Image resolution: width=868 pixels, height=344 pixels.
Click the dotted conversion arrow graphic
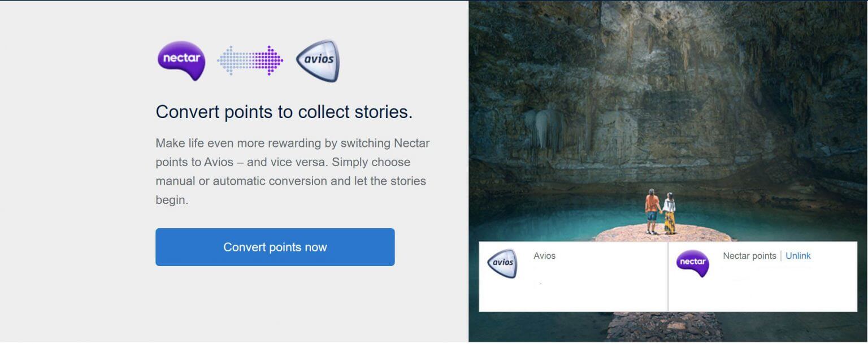(x=249, y=59)
